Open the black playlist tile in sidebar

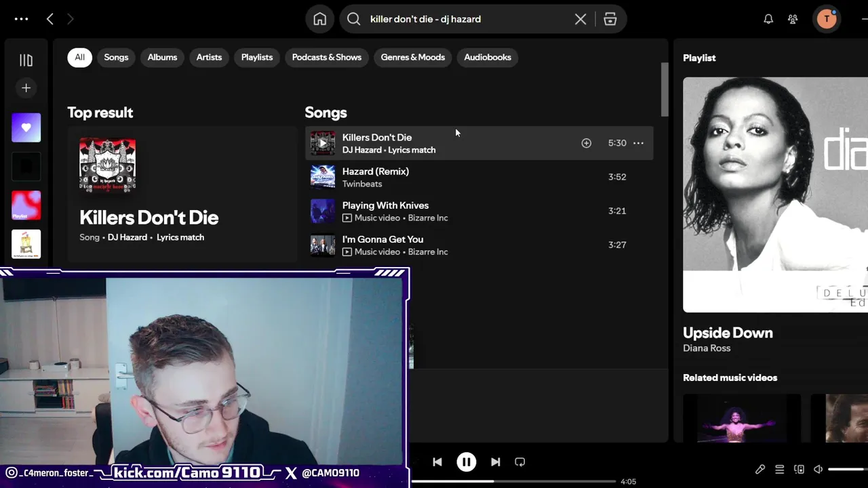coord(26,166)
